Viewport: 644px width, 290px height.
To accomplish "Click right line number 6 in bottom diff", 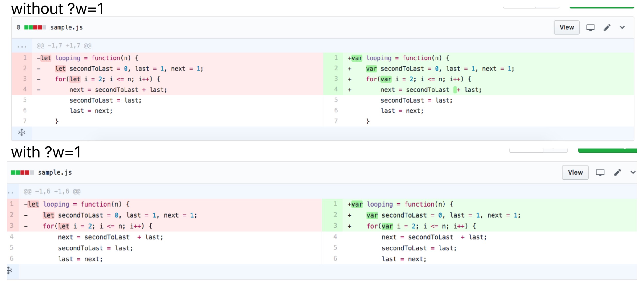I will pos(335,259).
